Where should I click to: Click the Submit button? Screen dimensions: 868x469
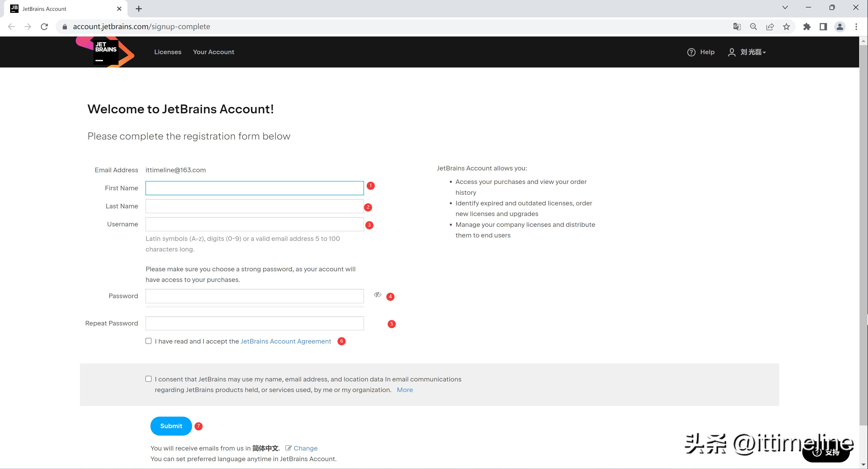coord(171,426)
